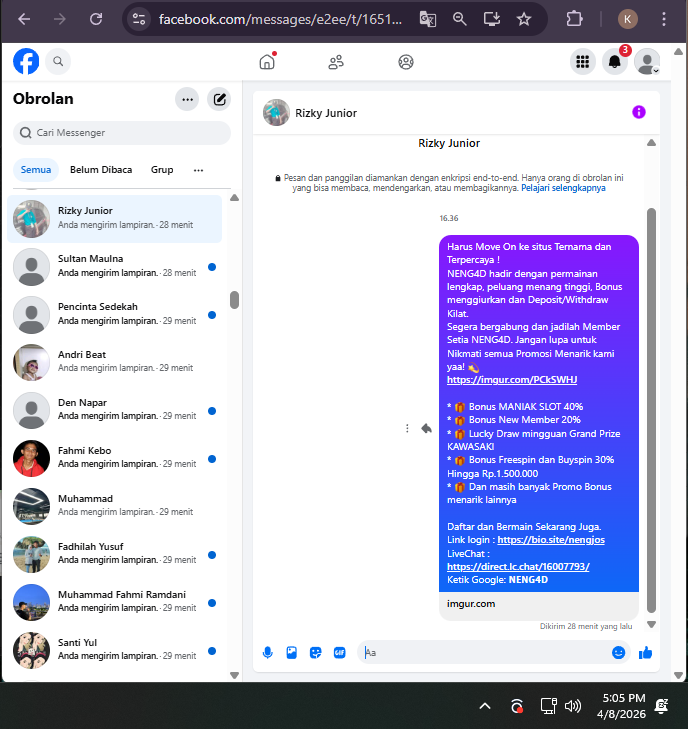Open the Fahmi Kebo conversation

(x=115, y=458)
